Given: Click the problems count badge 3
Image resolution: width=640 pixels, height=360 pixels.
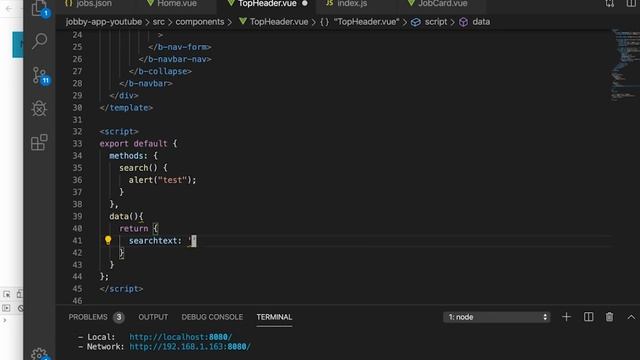Looking at the screenshot, I should (119, 317).
